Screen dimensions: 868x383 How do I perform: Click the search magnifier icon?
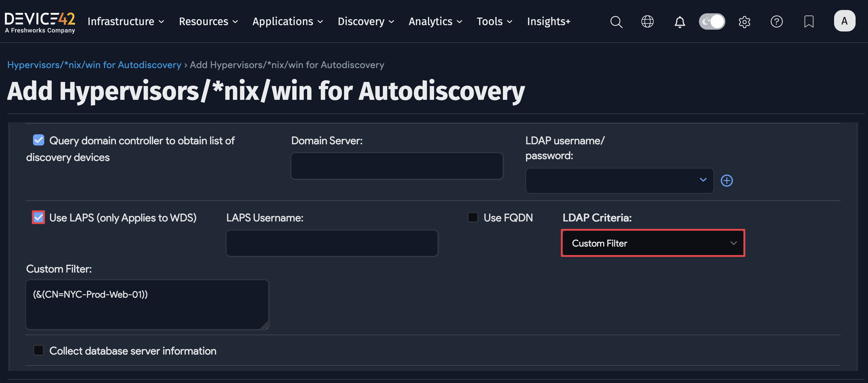coord(616,22)
